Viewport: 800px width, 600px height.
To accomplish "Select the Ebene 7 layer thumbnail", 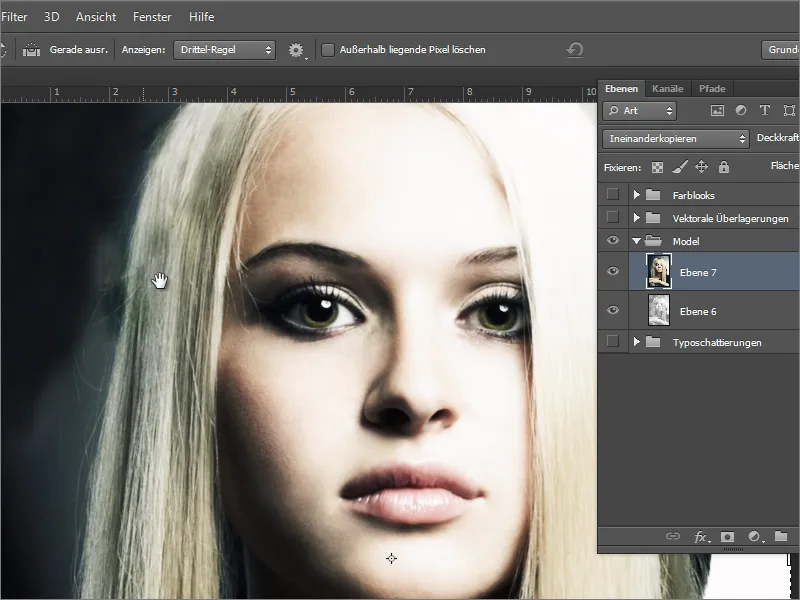I will coord(659,271).
